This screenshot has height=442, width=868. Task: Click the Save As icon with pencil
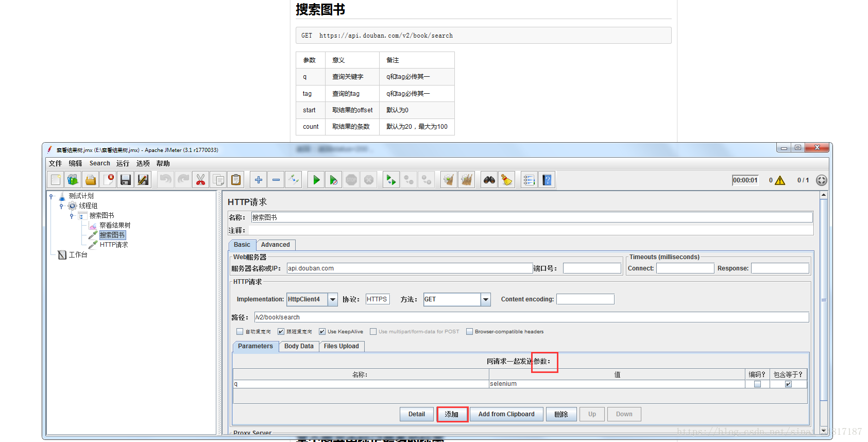click(143, 180)
